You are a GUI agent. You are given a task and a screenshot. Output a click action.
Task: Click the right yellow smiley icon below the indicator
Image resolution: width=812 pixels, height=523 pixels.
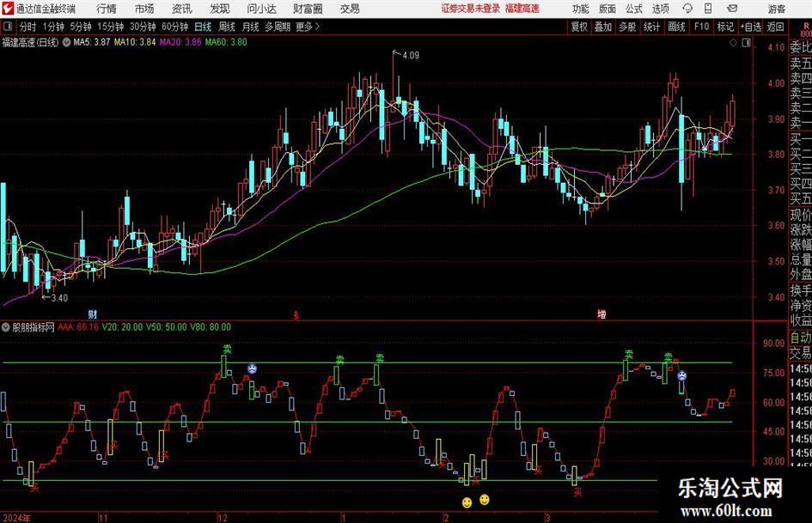pyautogui.click(x=485, y=500)
